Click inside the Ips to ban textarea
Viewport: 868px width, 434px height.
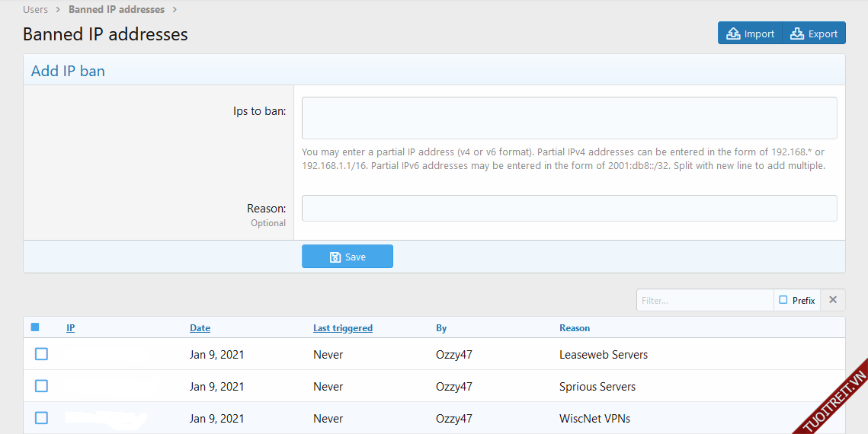tap(569, 118)
